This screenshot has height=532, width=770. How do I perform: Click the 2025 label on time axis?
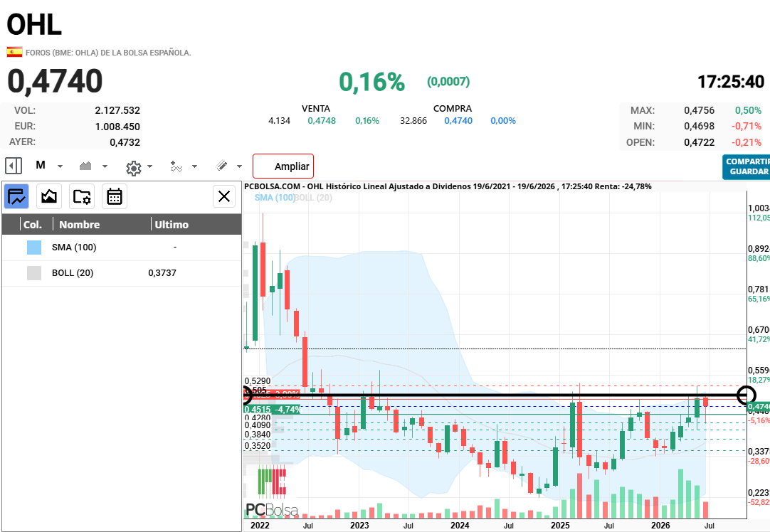click(x=560, y=525)
